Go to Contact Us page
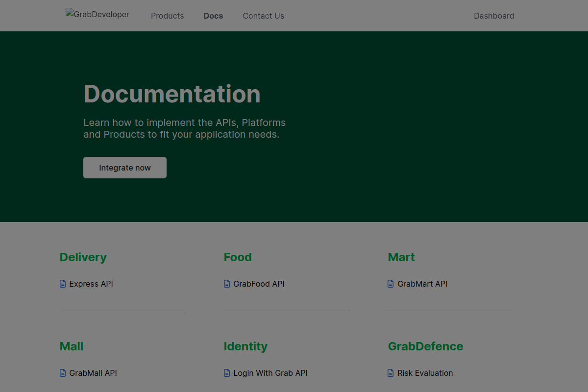The height and width of the screenshot is (392, 588). click(x=264, y=16)
